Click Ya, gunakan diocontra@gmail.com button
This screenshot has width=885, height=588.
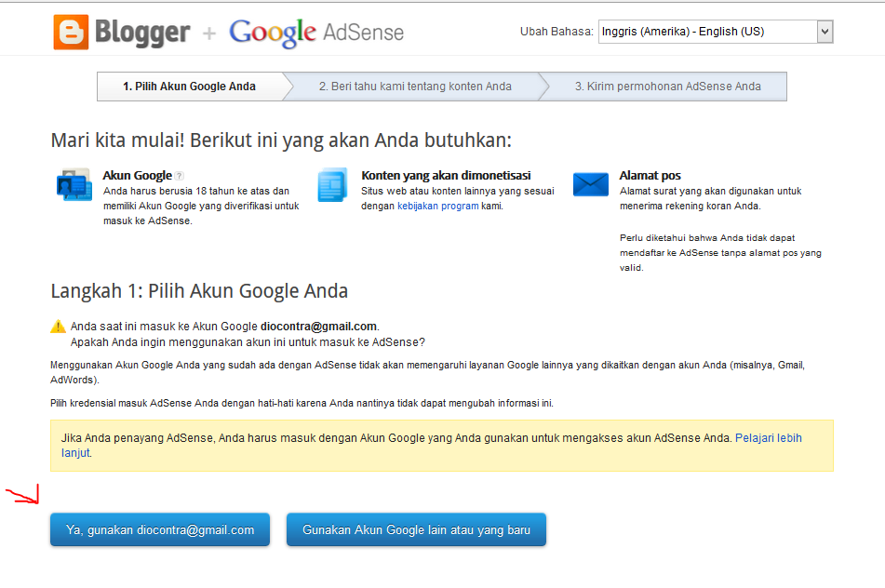(160, 529)
